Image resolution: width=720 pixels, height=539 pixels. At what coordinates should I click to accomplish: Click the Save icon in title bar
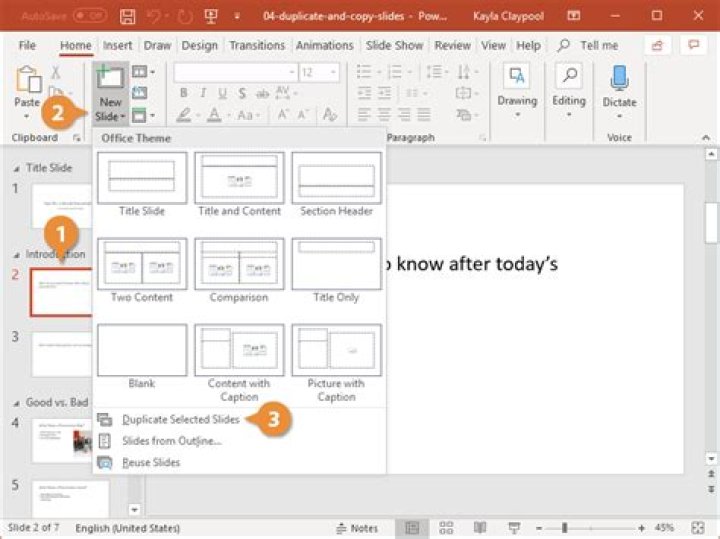(128, 17)
